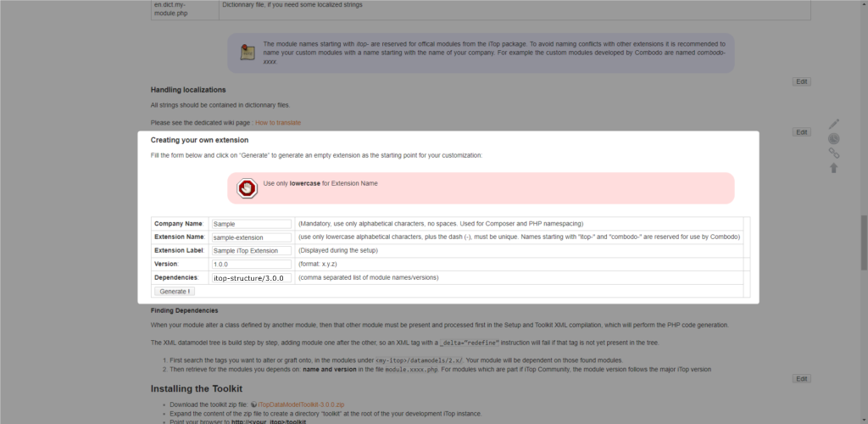
Task: Click Edit button above Creating your own extension
Action: (802, 131)
